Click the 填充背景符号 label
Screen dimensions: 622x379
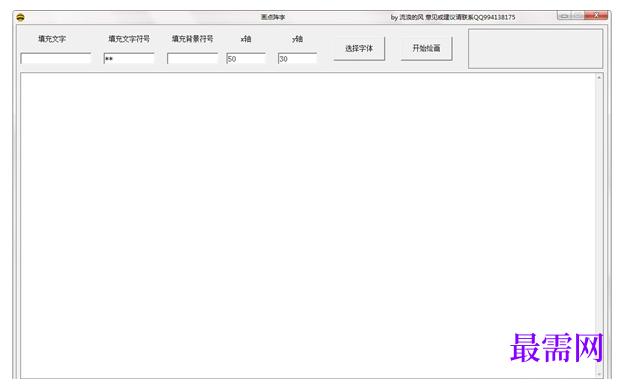coord(192,39)
